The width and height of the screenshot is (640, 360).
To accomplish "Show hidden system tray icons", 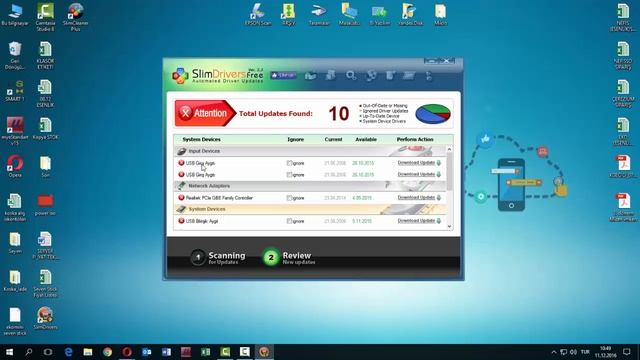I will [x=554, y=352].
